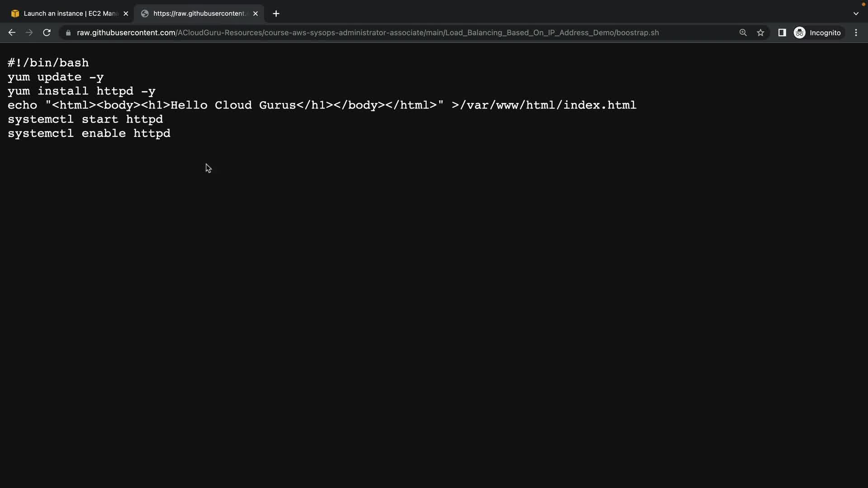Open the browser side panel
Viewport: 868px width, 488px height.
click(782, 33)
